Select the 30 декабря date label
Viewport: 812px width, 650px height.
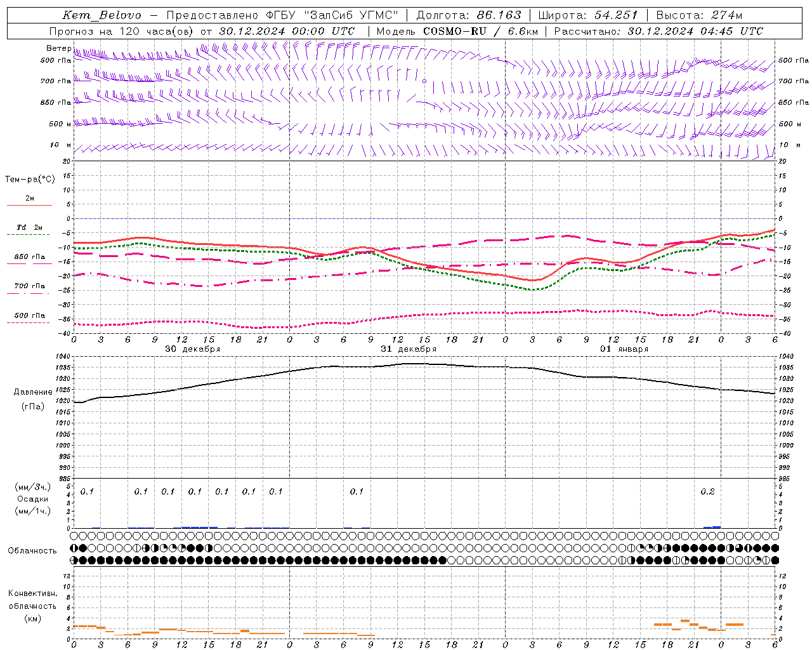(x=193, y=349)
